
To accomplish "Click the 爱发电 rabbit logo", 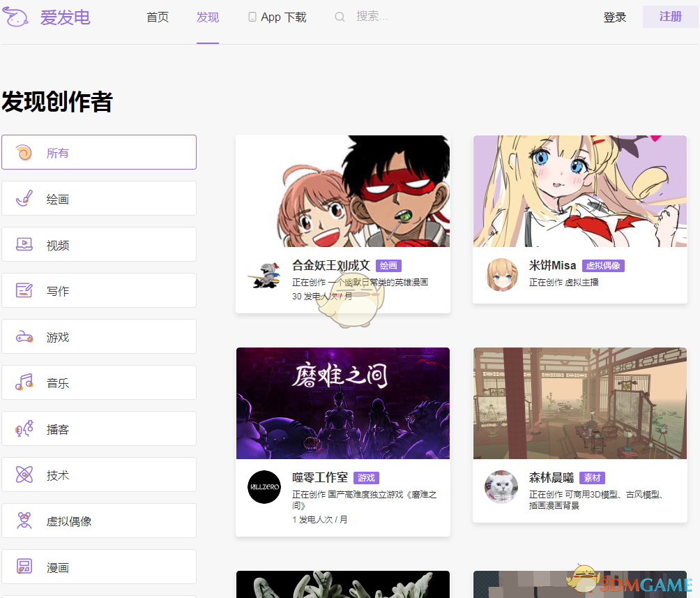I will tap(17, 17).
